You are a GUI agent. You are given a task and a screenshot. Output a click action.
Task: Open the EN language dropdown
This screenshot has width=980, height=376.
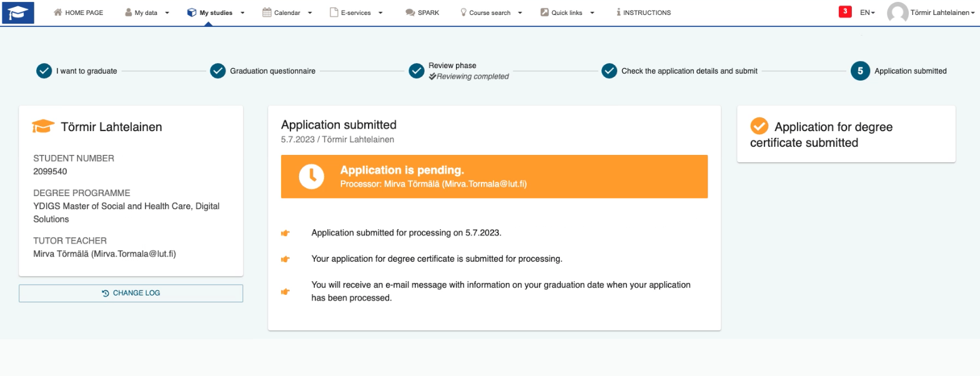[868, 12]
